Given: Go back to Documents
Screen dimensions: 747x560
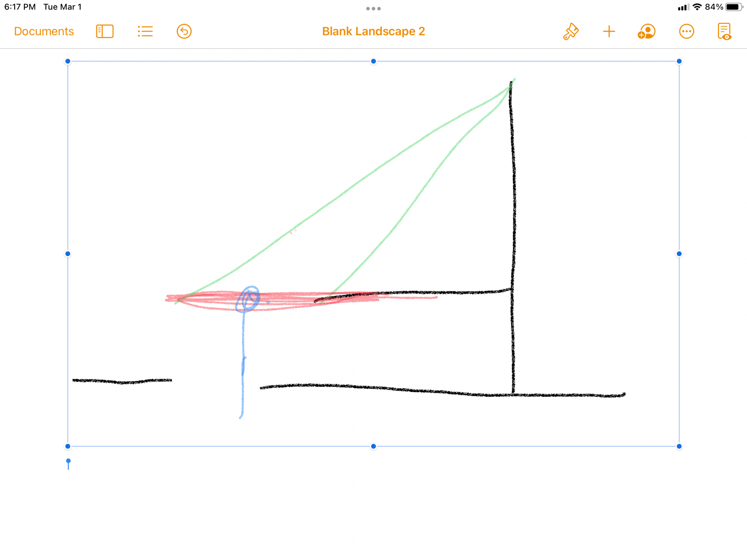Looking at the screenshot, I should point(44,31).
